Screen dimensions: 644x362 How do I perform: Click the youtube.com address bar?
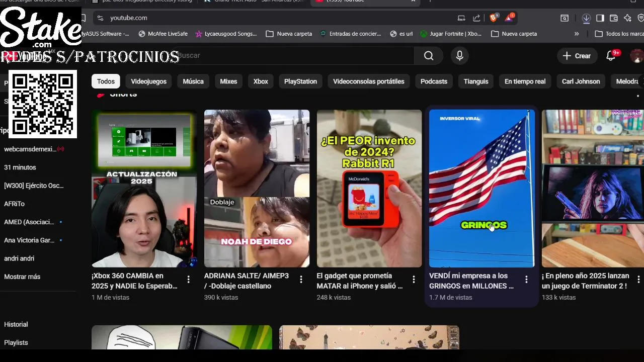pyautogui.click(x=276, y=18)
